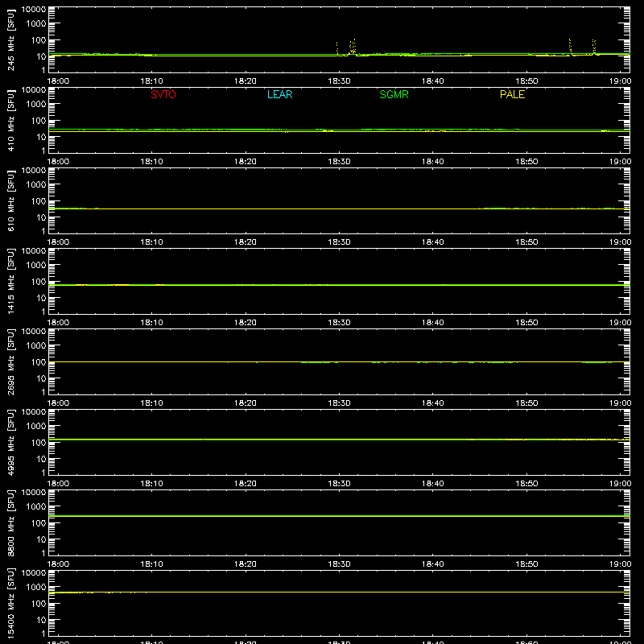Screen dimensions: 644x644
Task: Click 18:10 time label under 410 MHz plot
Action: tap(152, 162)
